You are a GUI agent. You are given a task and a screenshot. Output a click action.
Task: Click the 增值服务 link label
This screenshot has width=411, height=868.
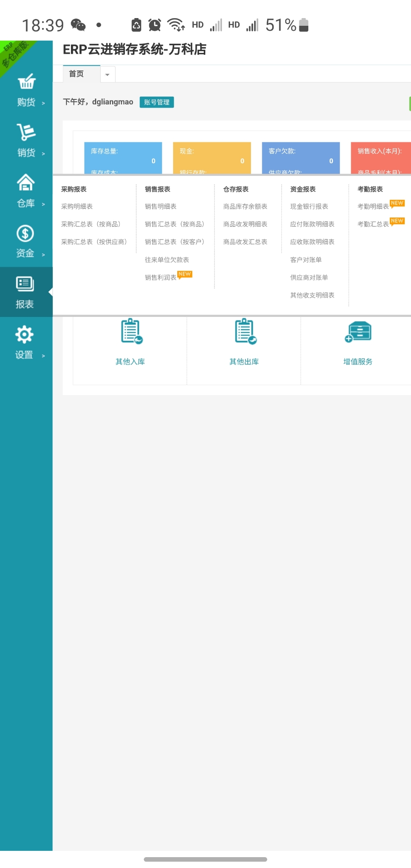(x=358, y=362)
